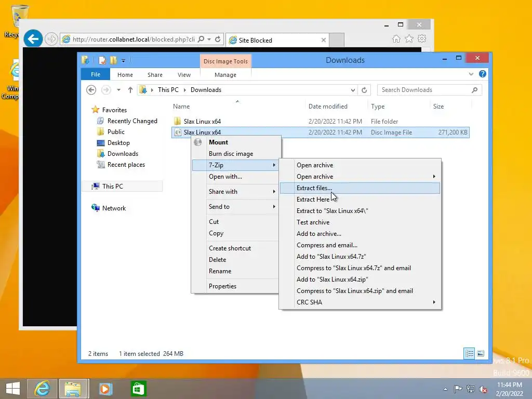Screen dimensions: 532x399
Task: Click the Search Downloads field
Action: [x=430, y=90]
